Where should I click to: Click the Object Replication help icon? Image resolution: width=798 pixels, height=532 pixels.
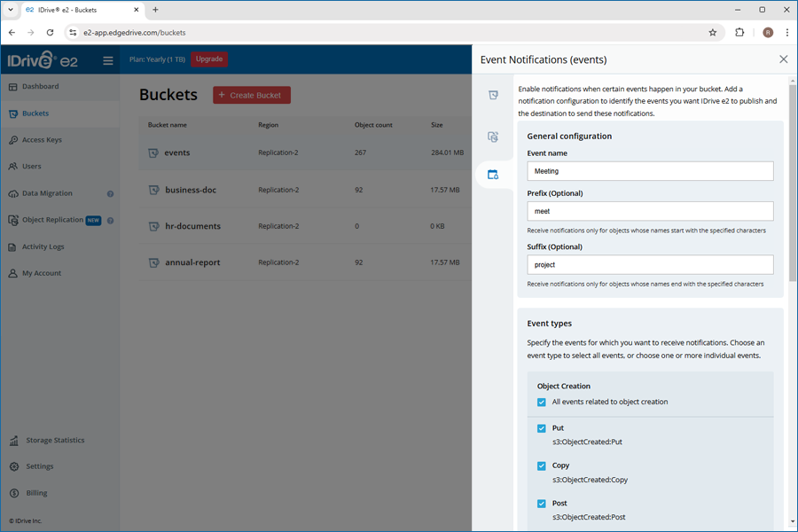point(110,221)
